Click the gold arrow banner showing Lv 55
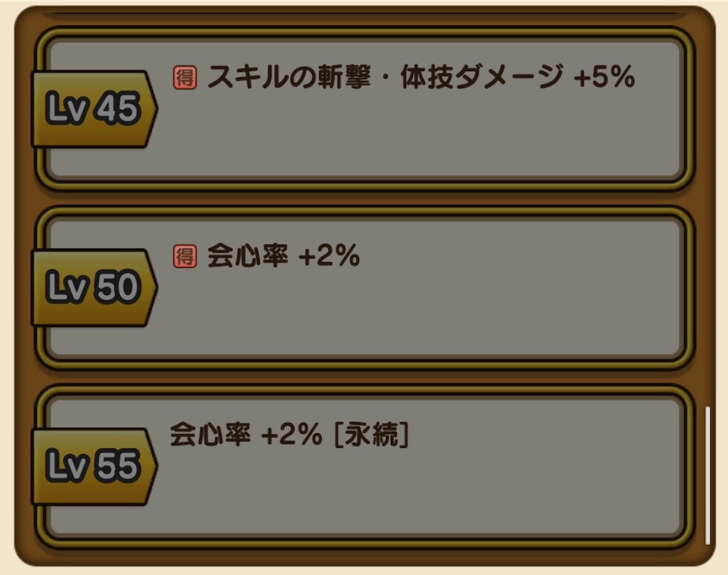The height and width of the screenshot is (575, 728). [91, 466]
